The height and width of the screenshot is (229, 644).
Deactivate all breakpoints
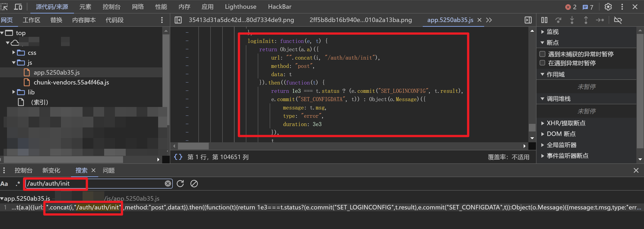click(618, 20)
